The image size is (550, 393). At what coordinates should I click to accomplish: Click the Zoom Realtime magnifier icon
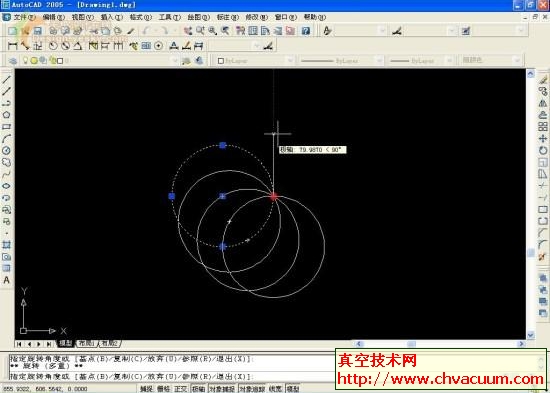click(x=200, y=31)
